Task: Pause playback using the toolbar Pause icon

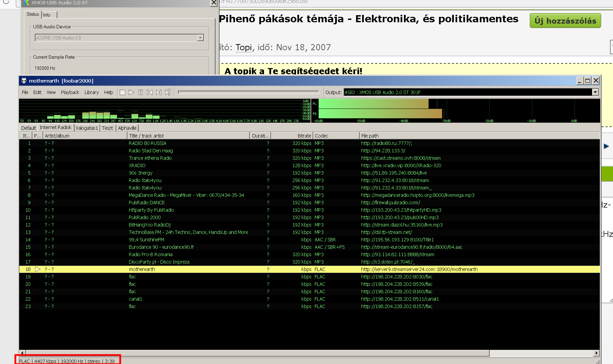Action: [x=141, y=92]
